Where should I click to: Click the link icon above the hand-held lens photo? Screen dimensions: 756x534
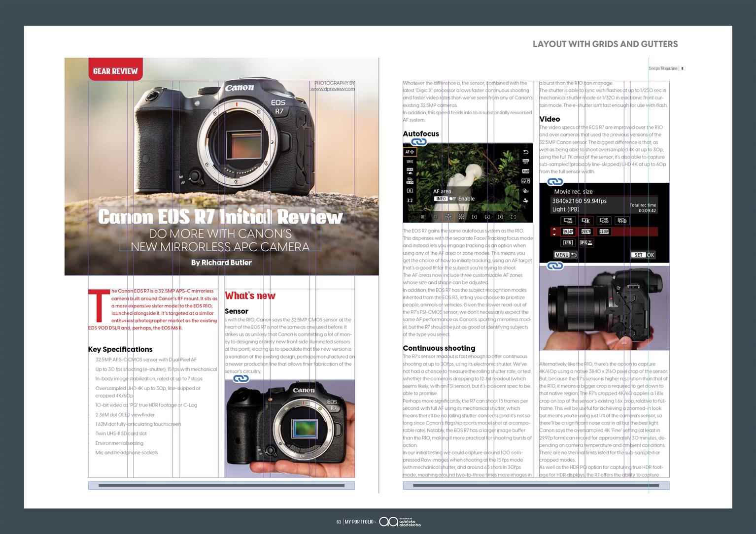(x=555, y=266)
